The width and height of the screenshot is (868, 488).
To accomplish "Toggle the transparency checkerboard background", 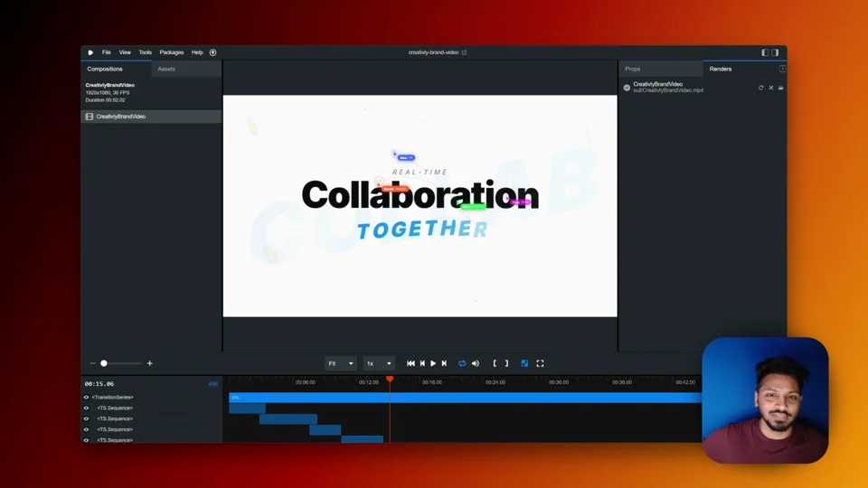I will pyautogui.click(x=524, y=363).
